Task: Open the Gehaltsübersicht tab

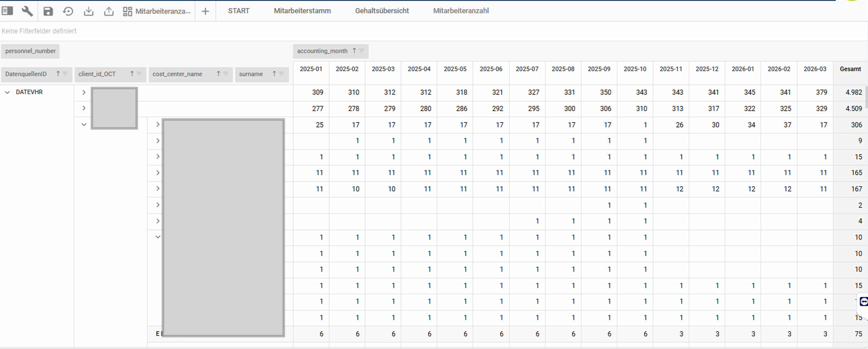Action: (382, 11)
